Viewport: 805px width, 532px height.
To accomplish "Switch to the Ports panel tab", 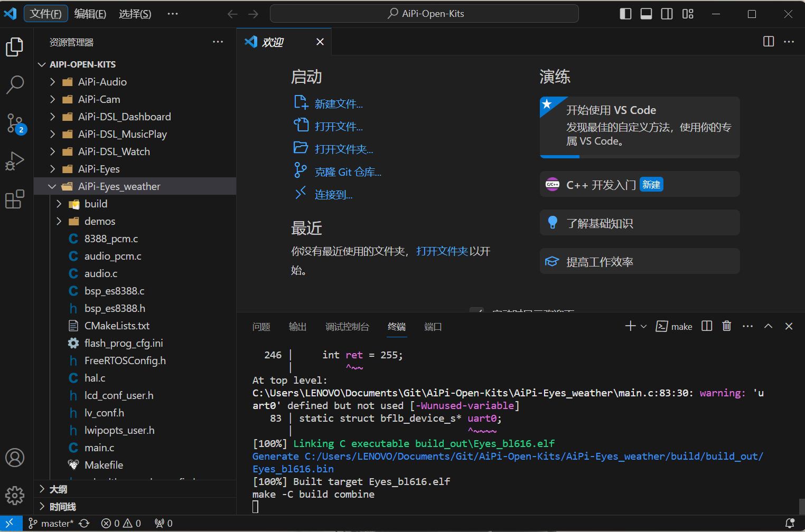I will point(433,327).
